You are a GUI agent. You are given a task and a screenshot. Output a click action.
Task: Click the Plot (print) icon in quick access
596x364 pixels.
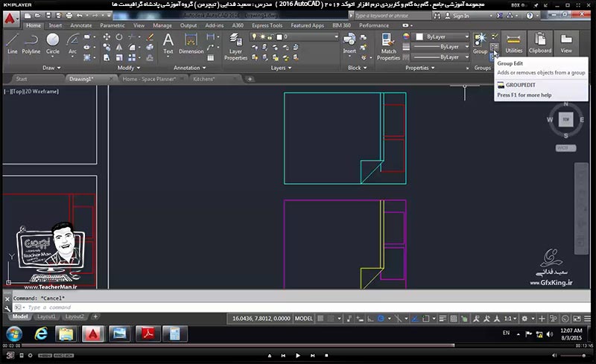69,16
